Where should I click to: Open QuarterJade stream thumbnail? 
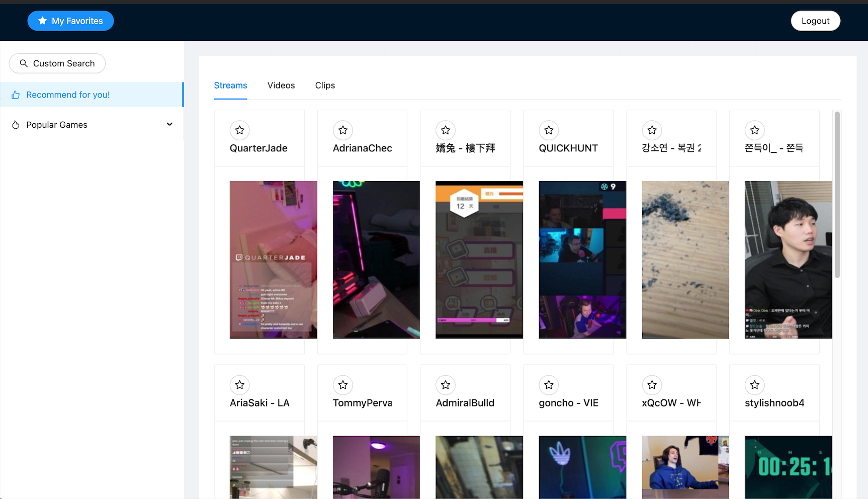point(273,260)
